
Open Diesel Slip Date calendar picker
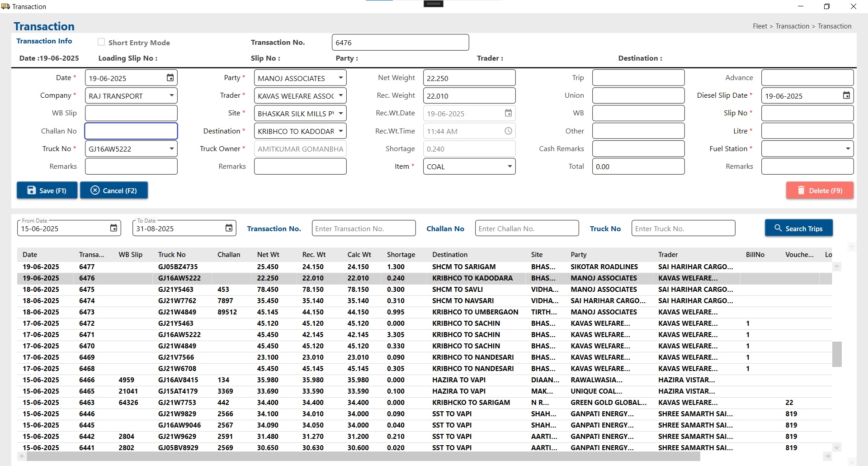(846, 95)
